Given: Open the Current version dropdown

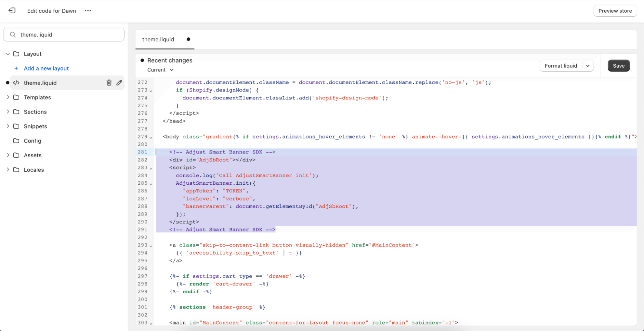Looking at the screenshot, I should 160,70.
